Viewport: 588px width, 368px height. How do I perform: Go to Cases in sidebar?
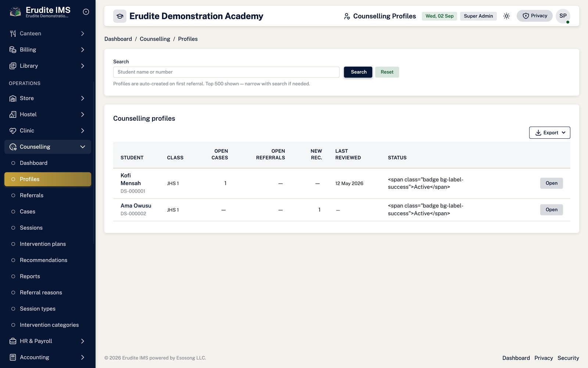[48, 212]
